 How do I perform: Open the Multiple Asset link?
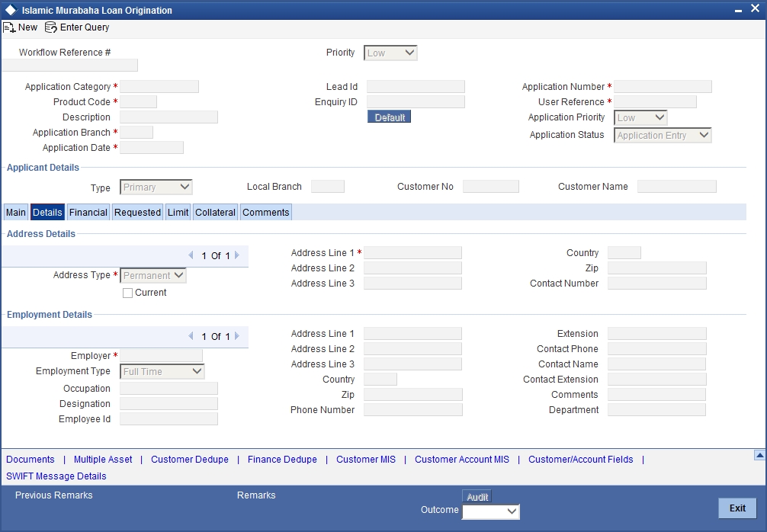coord(103,459)
